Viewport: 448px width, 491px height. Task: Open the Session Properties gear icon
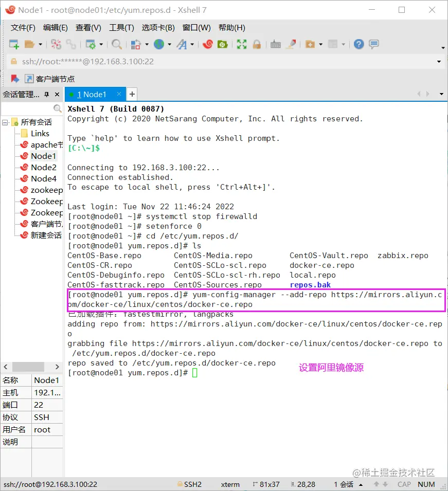click(91, 44)
